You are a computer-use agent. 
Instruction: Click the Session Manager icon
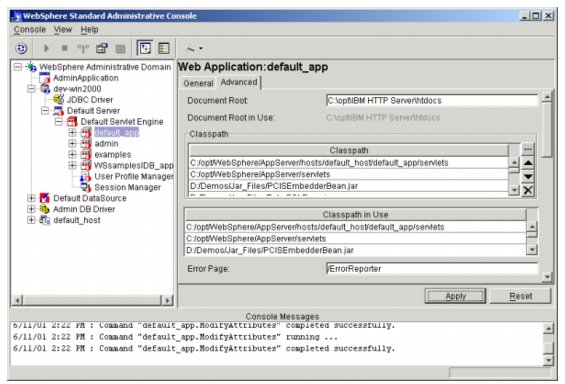pyautogui.click(x=86, y=187)
